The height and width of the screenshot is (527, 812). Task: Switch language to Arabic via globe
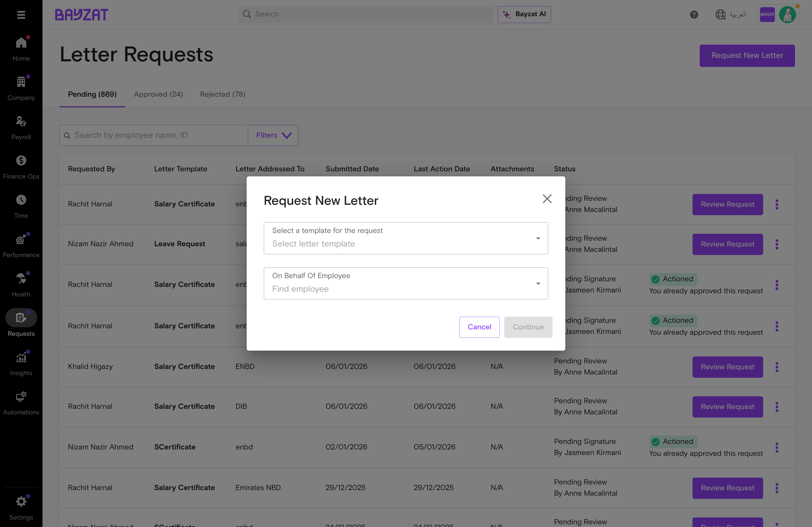point(730,14)
